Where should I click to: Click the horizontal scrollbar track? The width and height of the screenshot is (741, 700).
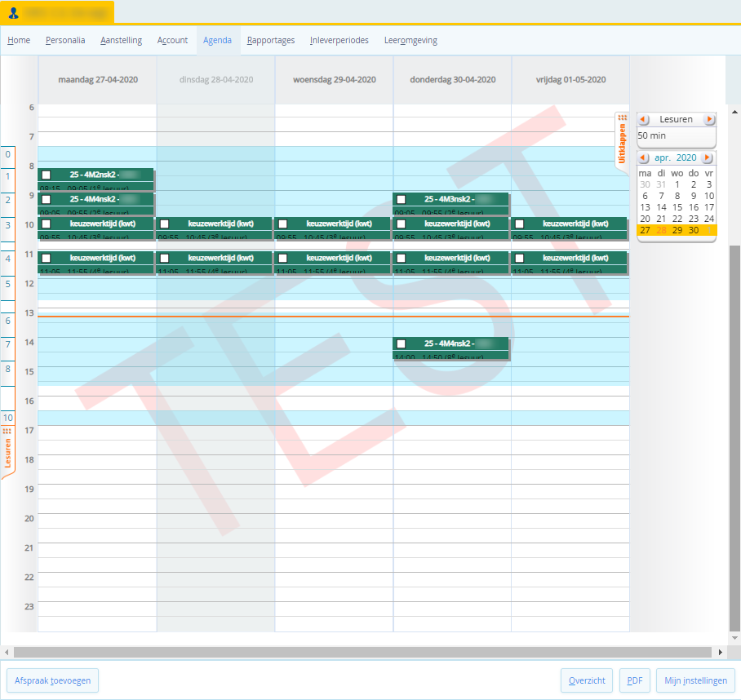362,653
